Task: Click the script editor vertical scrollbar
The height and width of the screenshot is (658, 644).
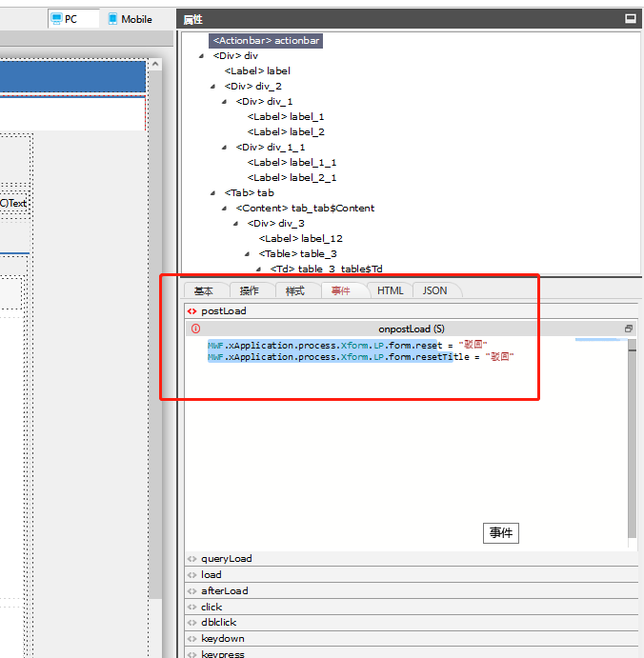Action: coord(633,438)
